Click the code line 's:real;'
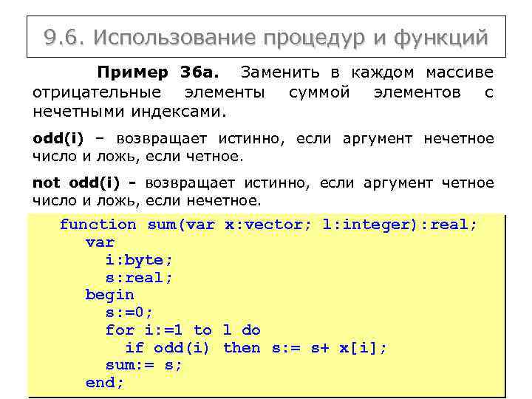 pyautogui.click(x=139, y=278)
